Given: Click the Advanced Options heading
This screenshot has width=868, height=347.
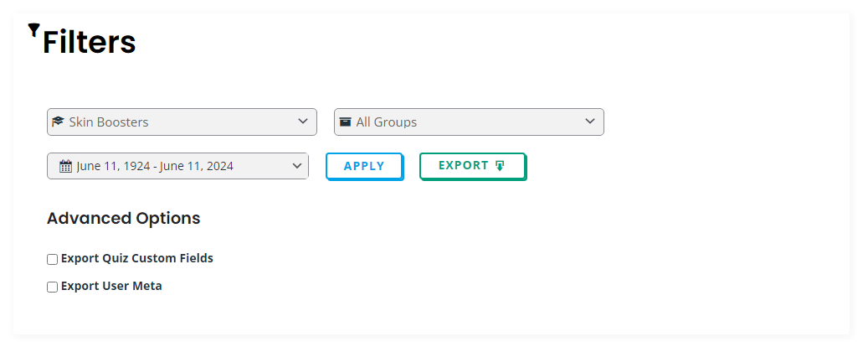Looking at the screenshot, I should [x=123, y=219].
